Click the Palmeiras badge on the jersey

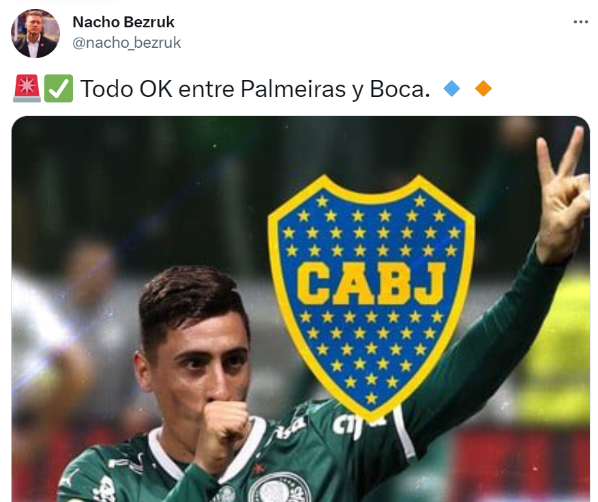click(280, 488)
